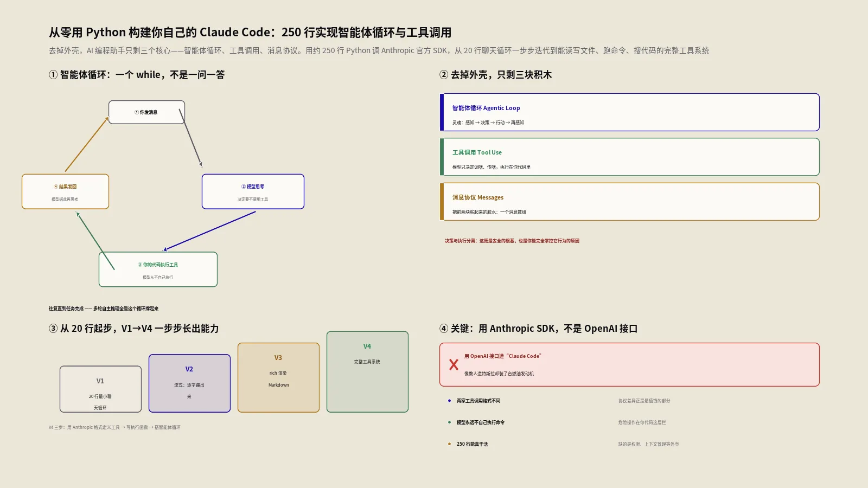
Task: Click the '④ 结果发回' flow node
Action: point(65,191)
